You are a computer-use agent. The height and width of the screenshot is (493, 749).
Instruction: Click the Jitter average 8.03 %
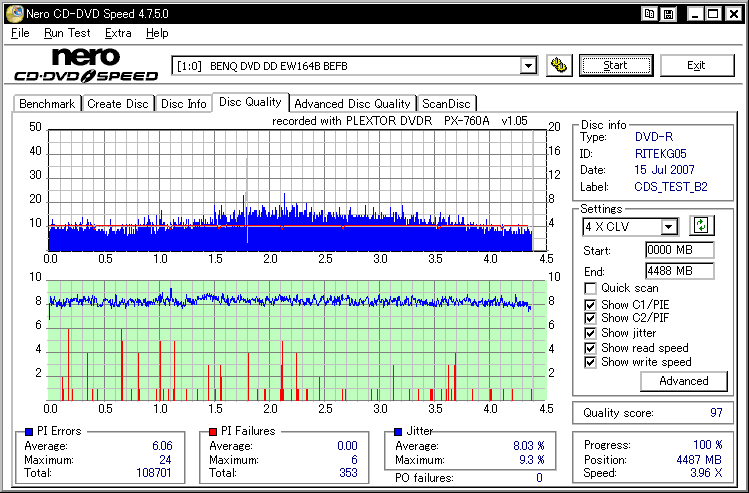pyautogui.click(x=529, y=446)
